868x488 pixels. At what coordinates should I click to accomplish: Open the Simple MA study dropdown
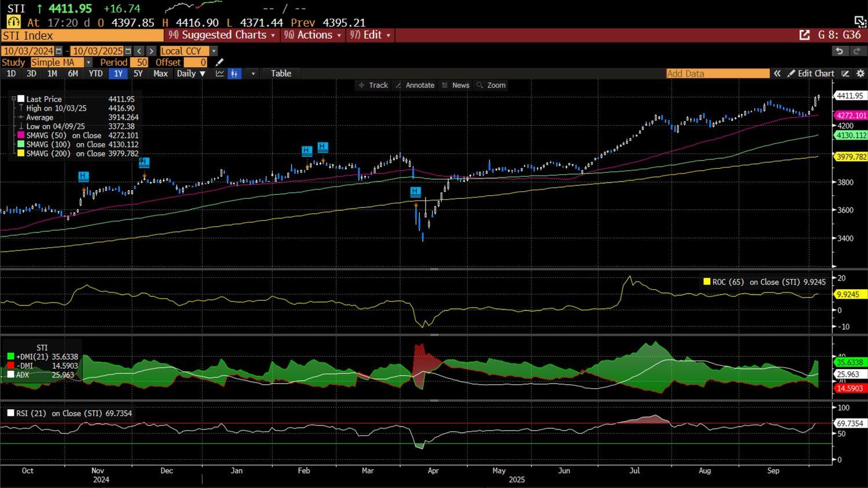[88, 63]
